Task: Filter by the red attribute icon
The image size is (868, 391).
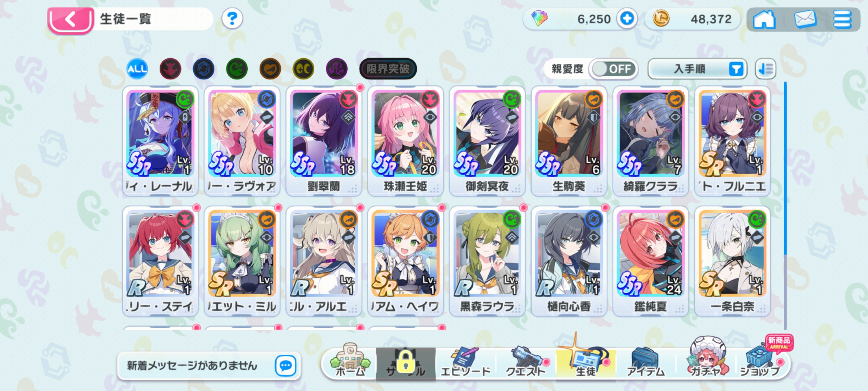Action: tap(170, 69)
